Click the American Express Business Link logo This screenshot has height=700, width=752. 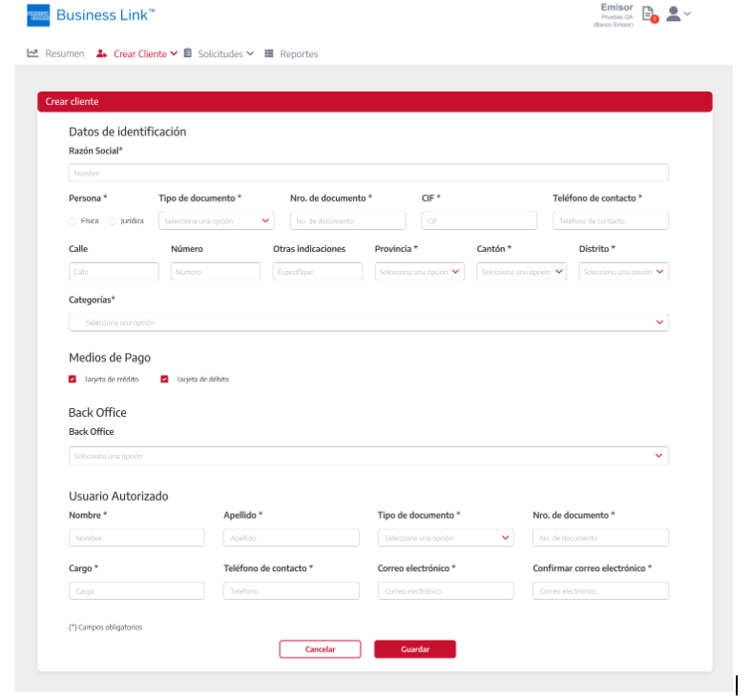tap(38, 15)
